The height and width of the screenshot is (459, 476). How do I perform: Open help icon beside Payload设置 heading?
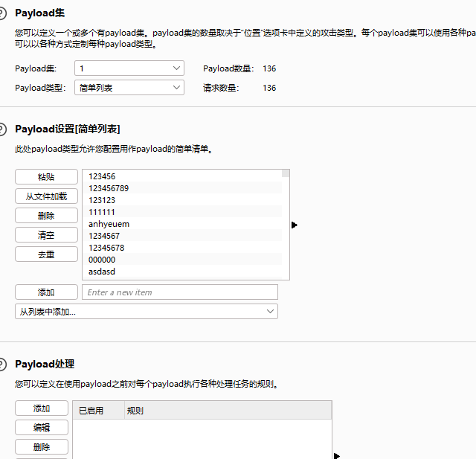pos(1,129)
